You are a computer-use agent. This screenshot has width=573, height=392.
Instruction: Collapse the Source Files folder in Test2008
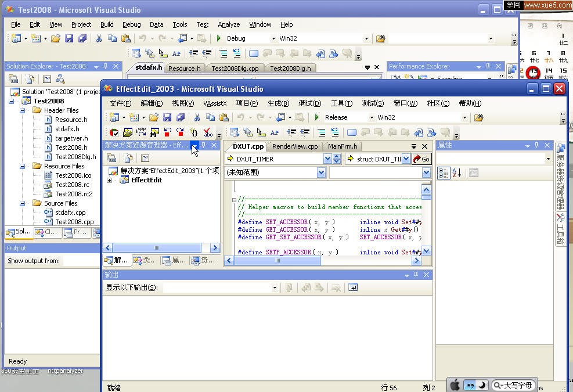[22, 203]
